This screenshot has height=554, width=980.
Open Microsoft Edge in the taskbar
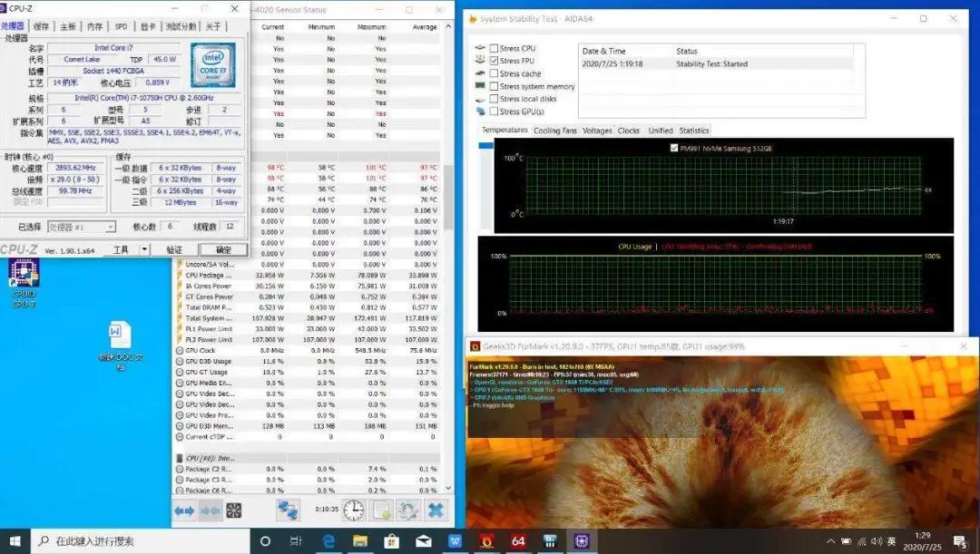click(x=328, y=541)
